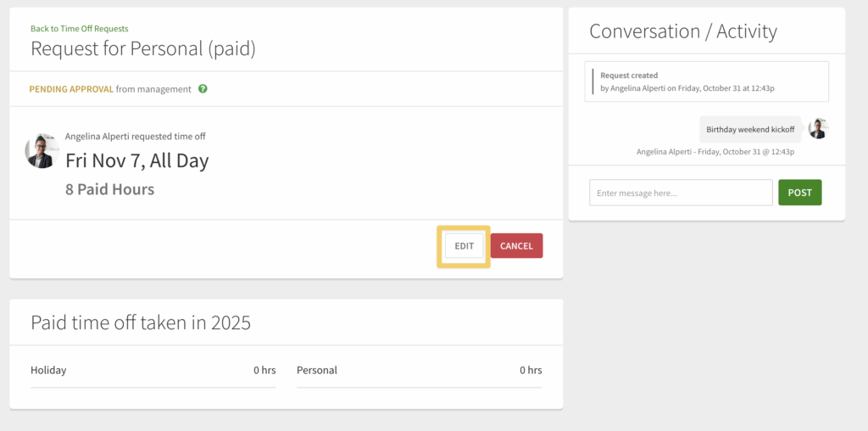The height and width of the screenshot is (431, 868).
Task: Click the Request for Personal (paid) heading
Action: [x=143, y=48]
